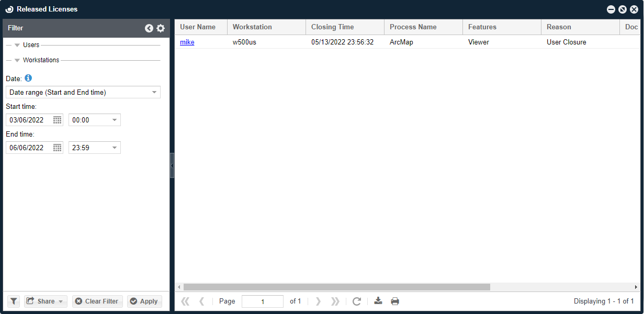
Task: Click the page number input field
Action: point(262,301)
